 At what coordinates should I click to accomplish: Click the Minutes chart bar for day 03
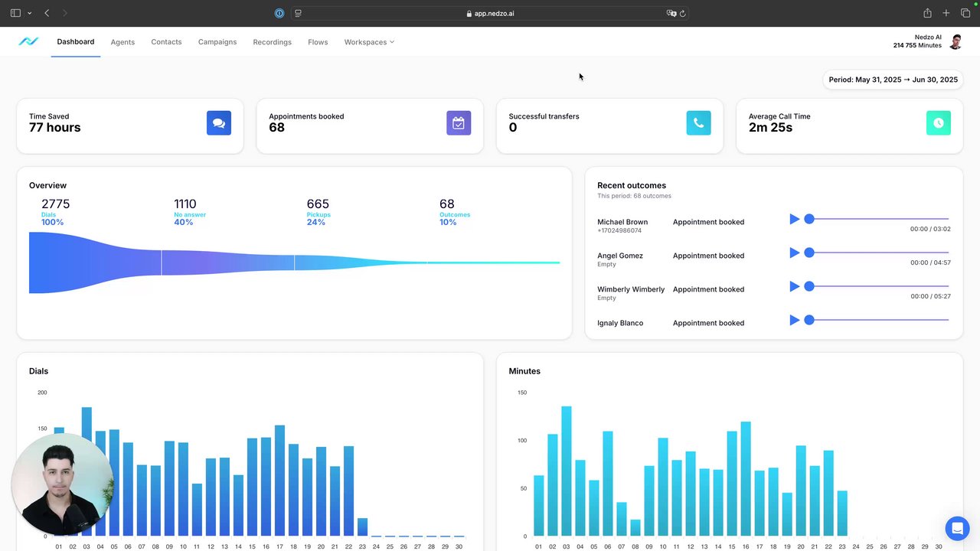pos(567,471)
